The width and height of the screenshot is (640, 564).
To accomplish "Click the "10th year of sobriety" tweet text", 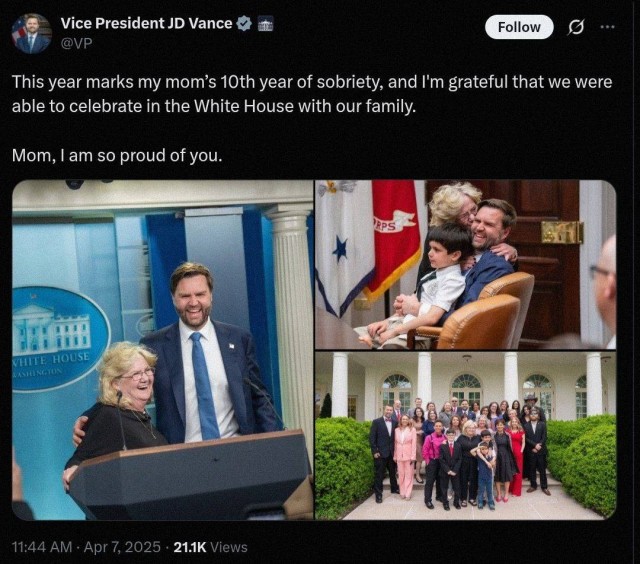I will pos(310,82).
